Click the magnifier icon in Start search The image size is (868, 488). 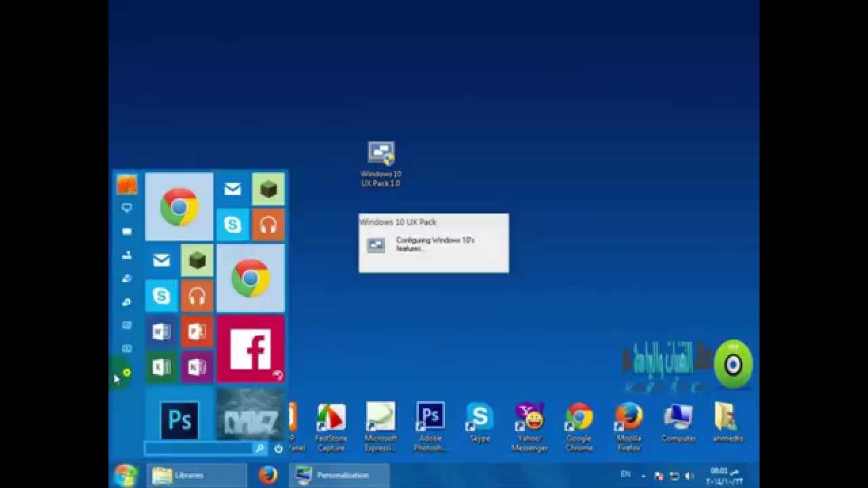pos(260,449)
